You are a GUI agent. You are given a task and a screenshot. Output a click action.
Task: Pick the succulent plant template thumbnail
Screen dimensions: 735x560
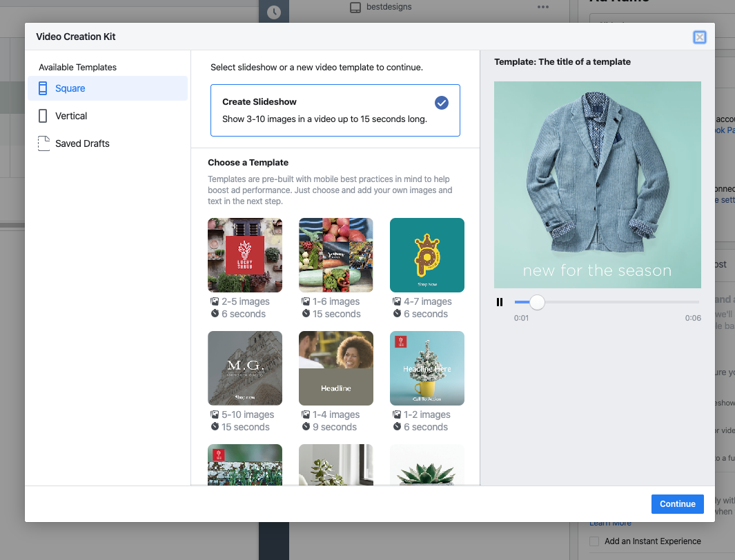pos(427,465)
